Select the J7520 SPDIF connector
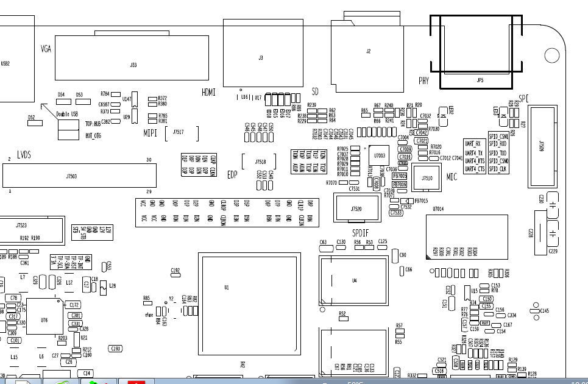Image resolution: width=588 pixels, height=384 pixels. pos(357,208)
